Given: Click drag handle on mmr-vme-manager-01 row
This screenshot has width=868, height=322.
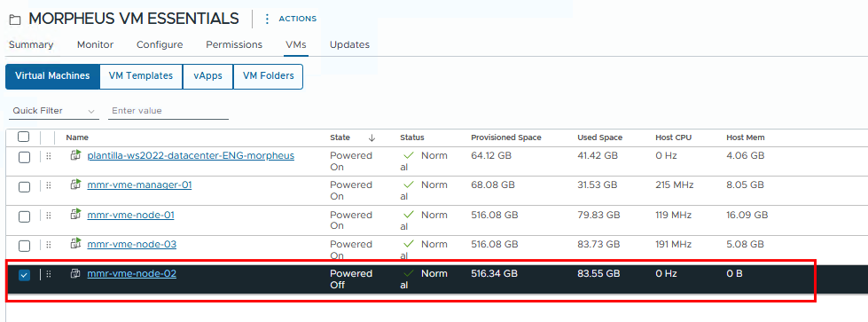Looking at the screenshot, I should pyautogui.click(x=48, y=186).
